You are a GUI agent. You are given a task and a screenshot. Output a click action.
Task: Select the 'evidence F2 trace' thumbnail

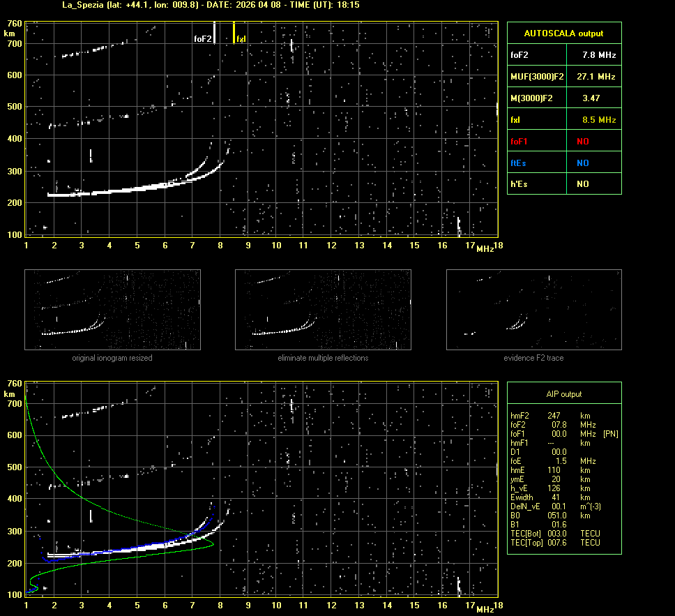pos(533,310)
